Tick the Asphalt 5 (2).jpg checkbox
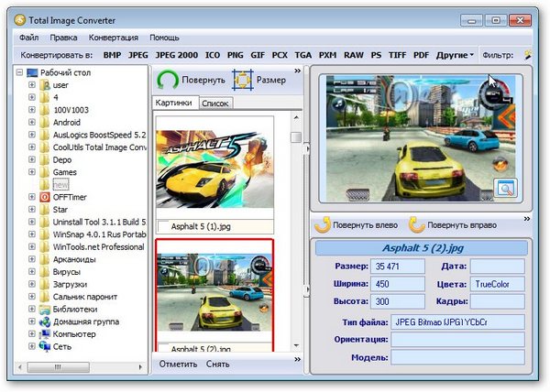The width and height of the screenshot is (550, 392). (163, 350)
